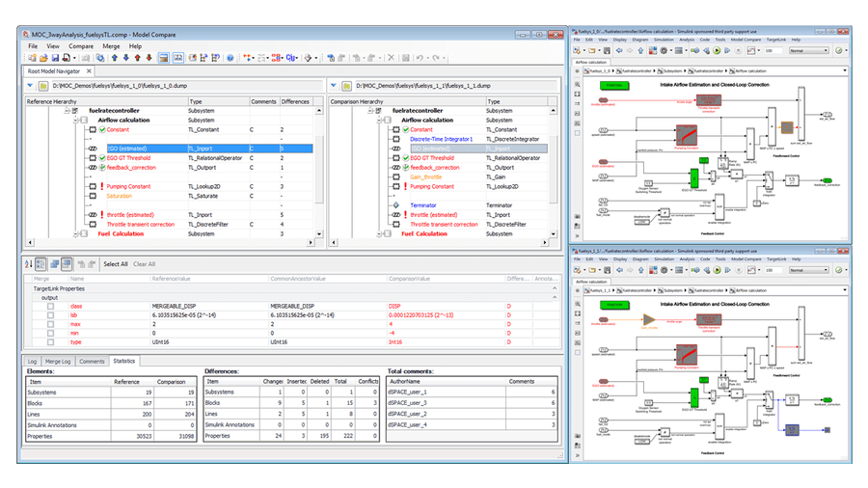This screenshot has height=488, width=868.
Task: Click the Comparison Hierarchy vertical scrollbar
Action: tap(553, 172)
